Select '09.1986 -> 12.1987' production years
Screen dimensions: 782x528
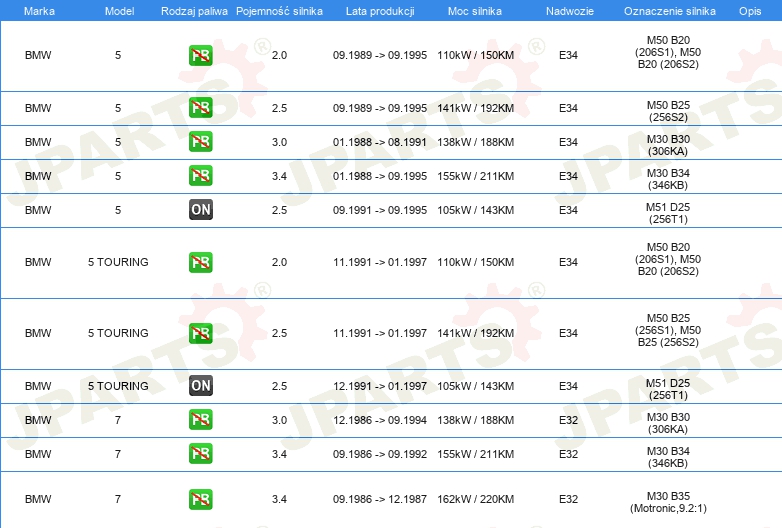pyautogui.click(x=380, y=499)
